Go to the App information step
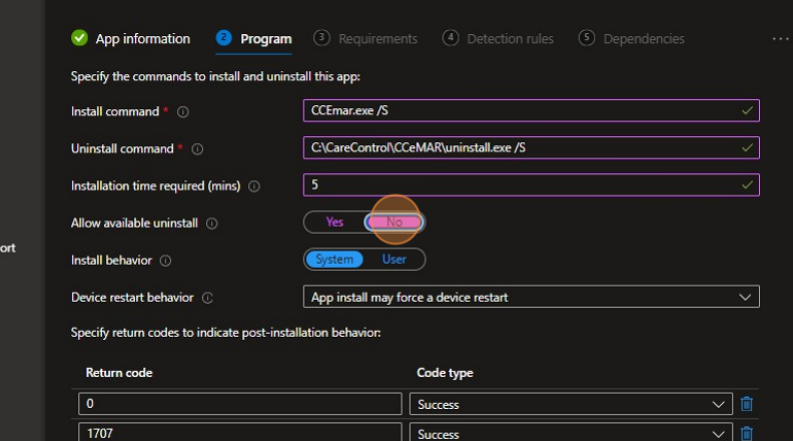 (142, 39)
